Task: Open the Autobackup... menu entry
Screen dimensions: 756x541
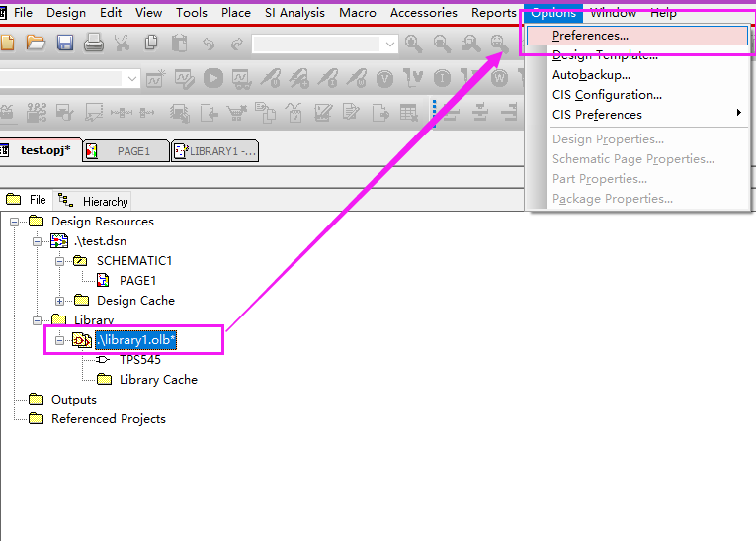Action: click(x=638, y=75)
